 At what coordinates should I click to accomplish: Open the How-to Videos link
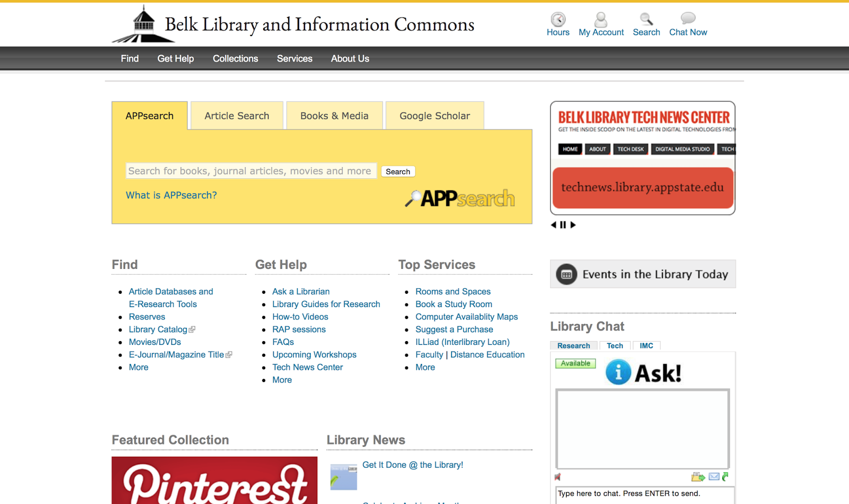pos(300,317)
